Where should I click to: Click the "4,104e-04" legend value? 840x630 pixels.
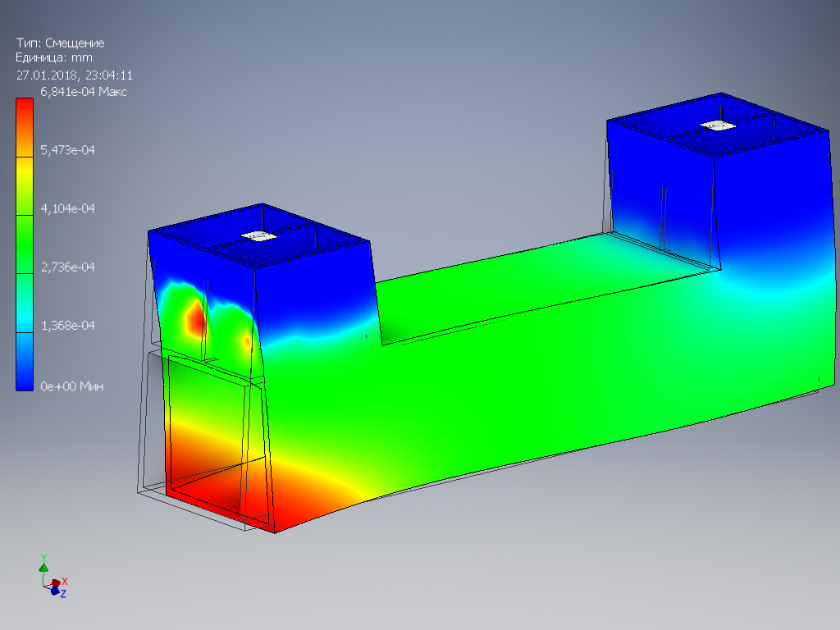[x=68, y=208]
